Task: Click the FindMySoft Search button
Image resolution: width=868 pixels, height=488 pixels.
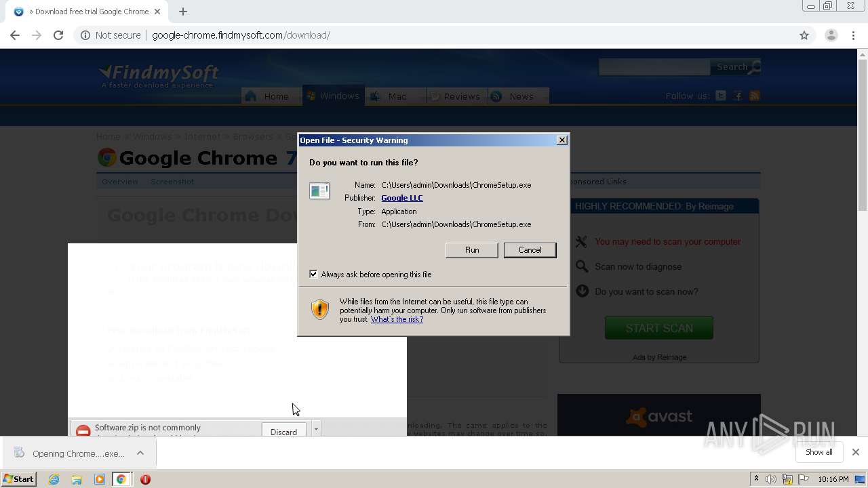Action: click(x=735, y=66)
